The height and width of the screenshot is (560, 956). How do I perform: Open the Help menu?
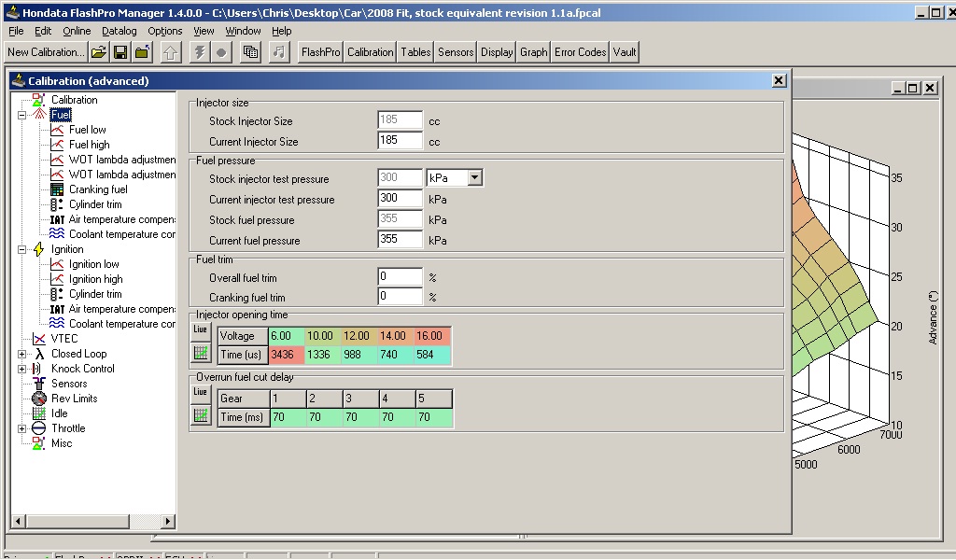point(282,31)
